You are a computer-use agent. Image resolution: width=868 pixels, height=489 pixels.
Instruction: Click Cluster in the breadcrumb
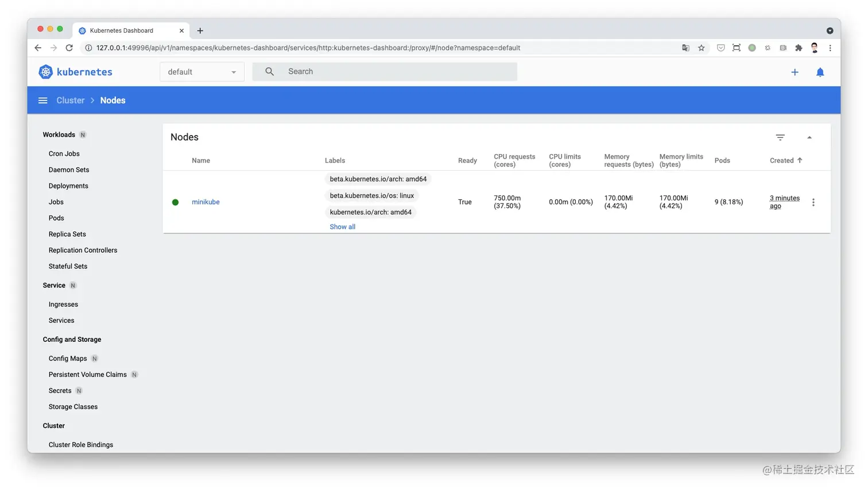pos(70,100)
